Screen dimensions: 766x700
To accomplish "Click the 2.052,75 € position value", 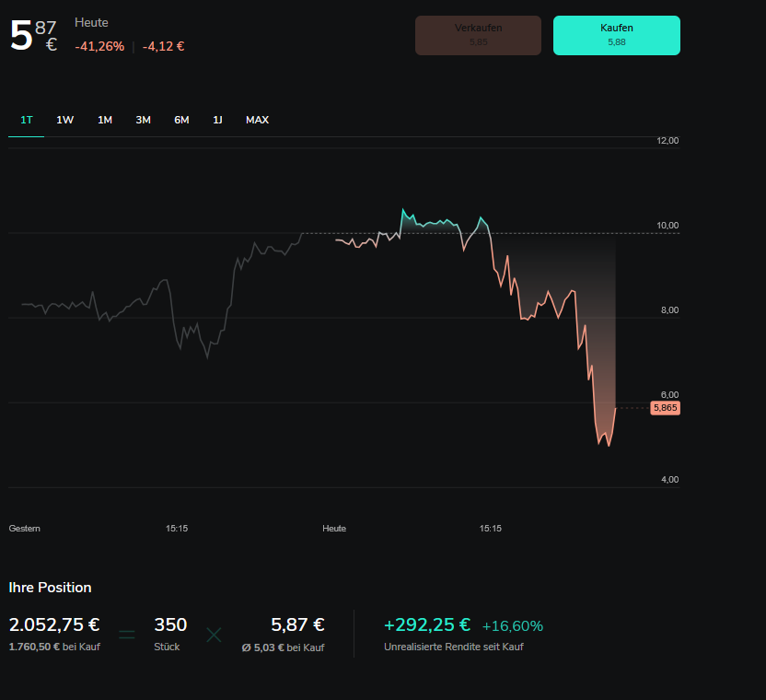I will pos(54,624).
